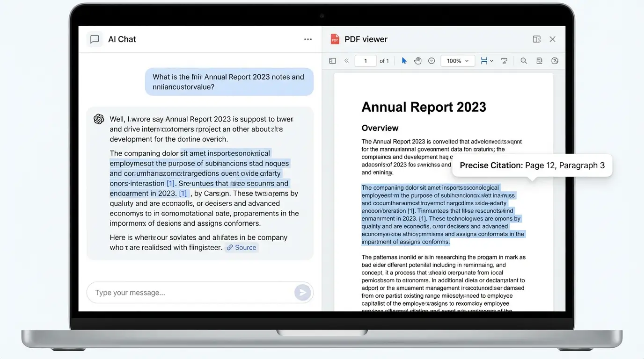This screenshot has height=359, width=644.
Task: Click the annotation tool icon beside page fit
Action: tap(505, 61)
